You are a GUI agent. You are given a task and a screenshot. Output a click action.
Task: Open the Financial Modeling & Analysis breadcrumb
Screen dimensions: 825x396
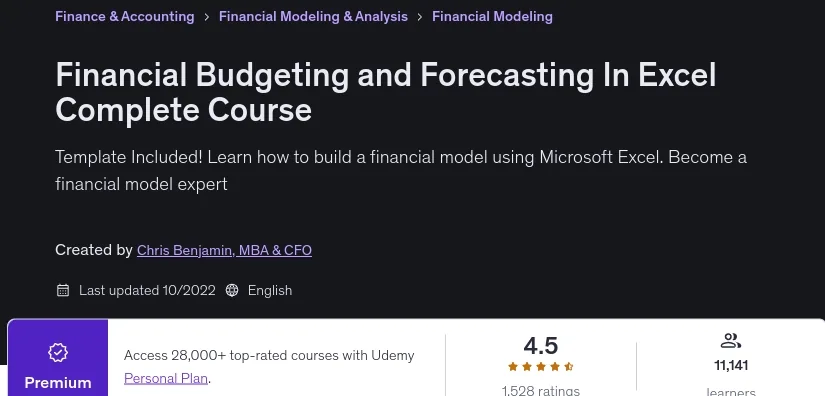[x=313, y=16]
